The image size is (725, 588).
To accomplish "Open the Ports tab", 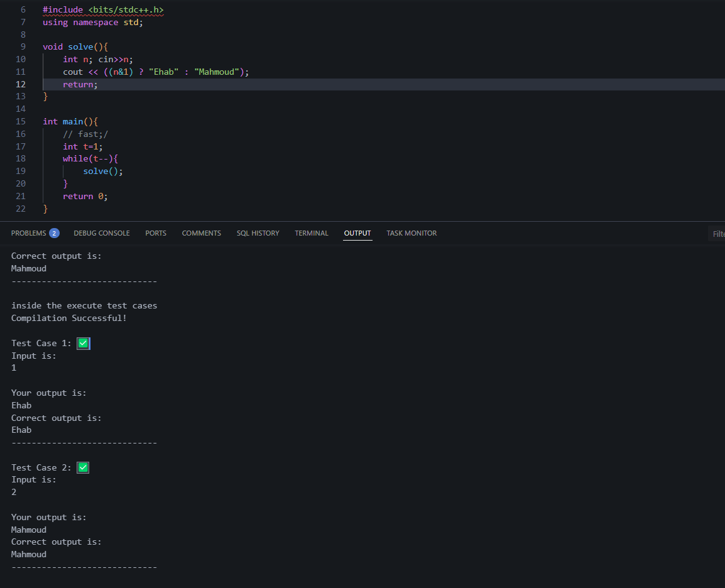I will coord(156,234).
